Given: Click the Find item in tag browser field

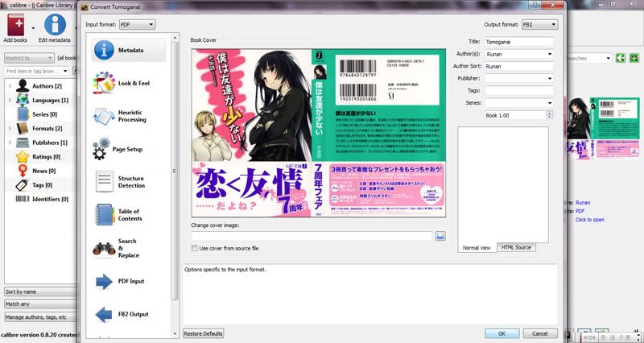Looking at the screenshot, I should pyautogui.click(x=37, y=71).
